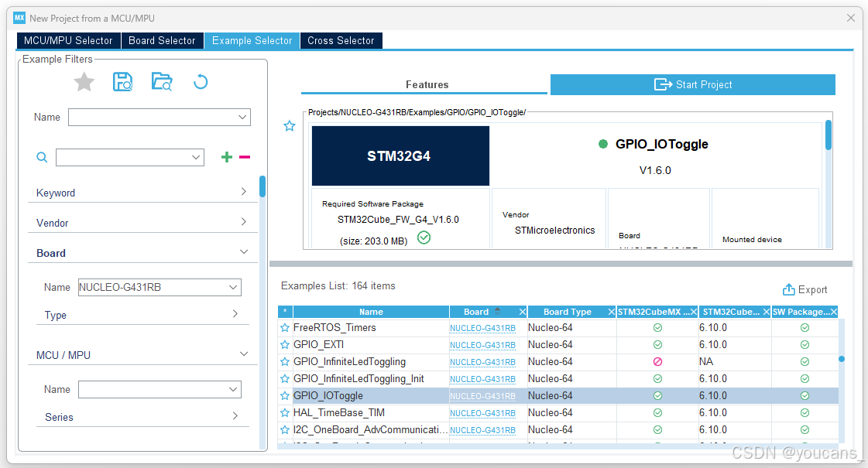The width and height of the screenshot is (868, 468).
Task: Open the search field dropdown
Action: pos(196,157)
